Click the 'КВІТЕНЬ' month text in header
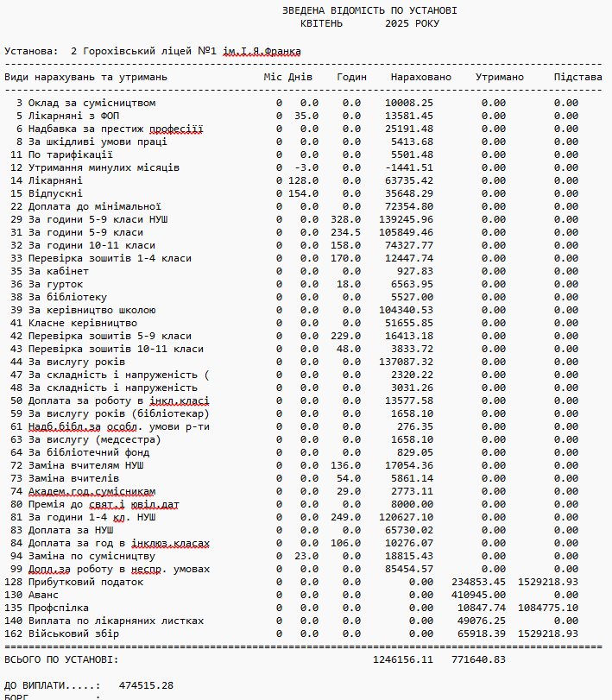The height and width of the screenshot is (700, 612). pos(321,23)
